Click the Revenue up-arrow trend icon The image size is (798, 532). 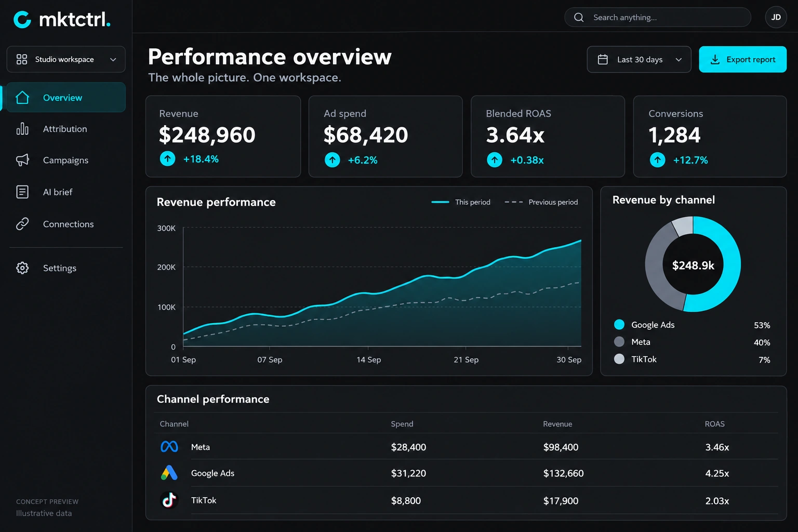point(168,158)
